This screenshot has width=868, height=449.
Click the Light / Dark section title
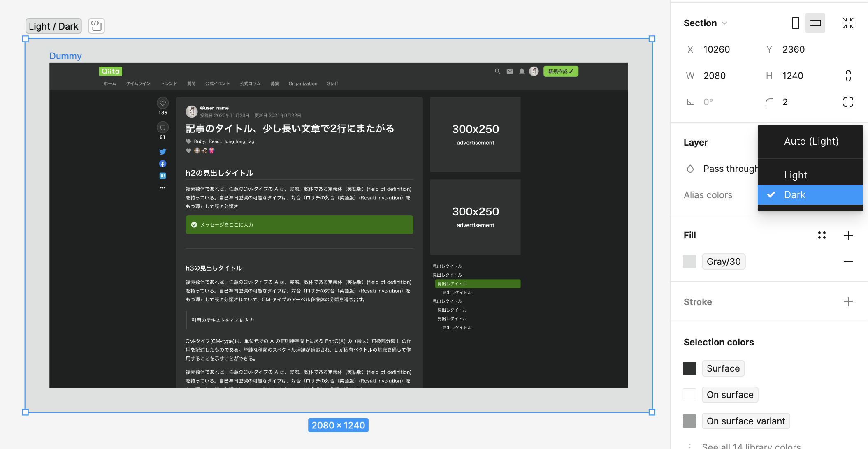pos(53,26)
